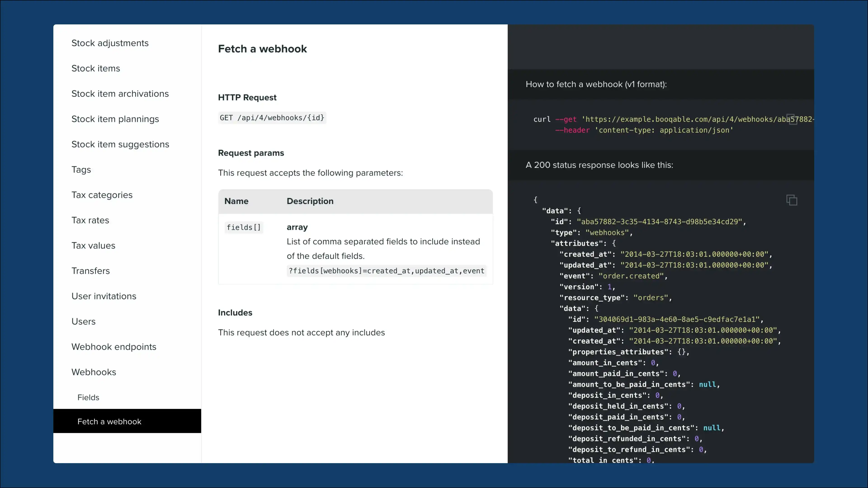Navigate to User invitations

pyautogui.click(x=104, y=296)
